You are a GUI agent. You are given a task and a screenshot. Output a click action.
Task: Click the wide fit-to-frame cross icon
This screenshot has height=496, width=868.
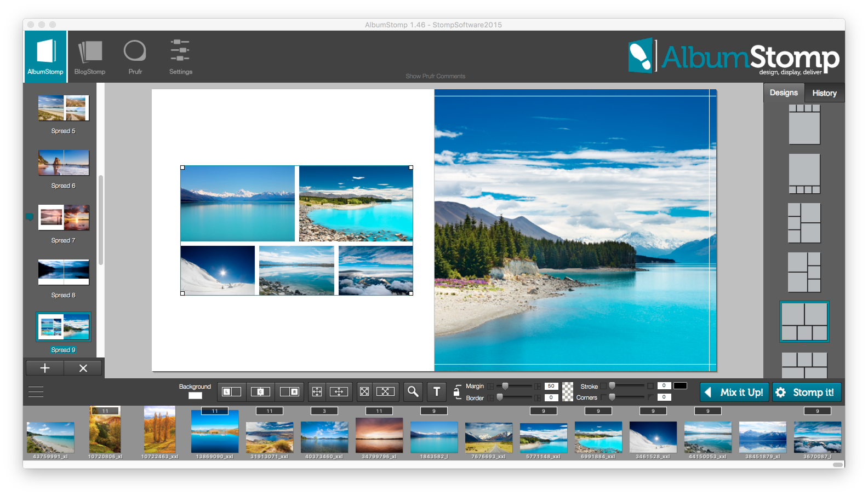point(385,391)
